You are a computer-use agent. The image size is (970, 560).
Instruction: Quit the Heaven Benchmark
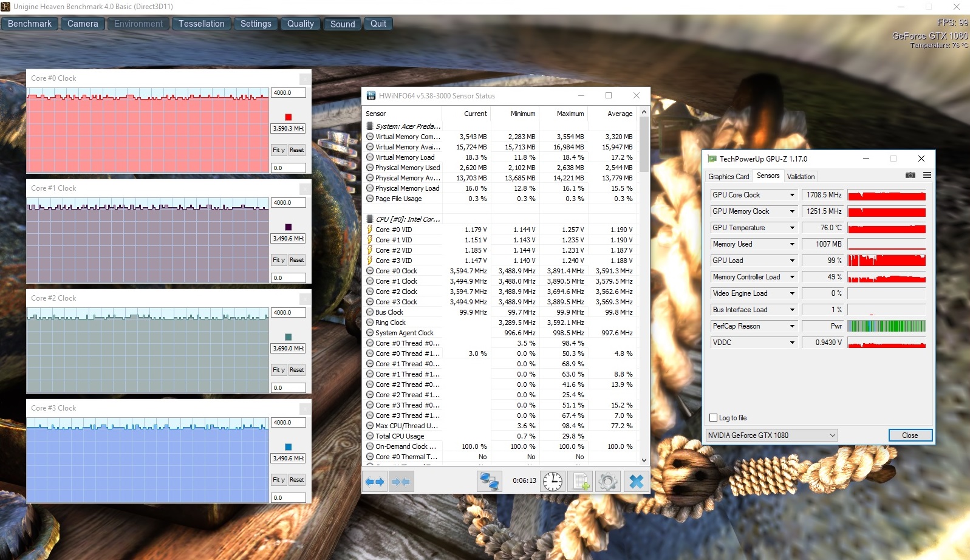click(378, 24)
